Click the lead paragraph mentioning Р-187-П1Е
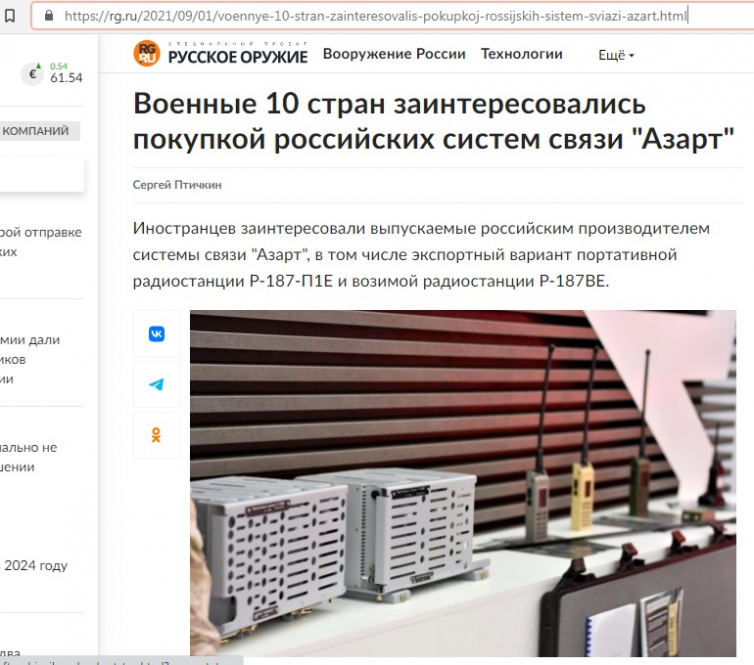 tap(421, 254)
